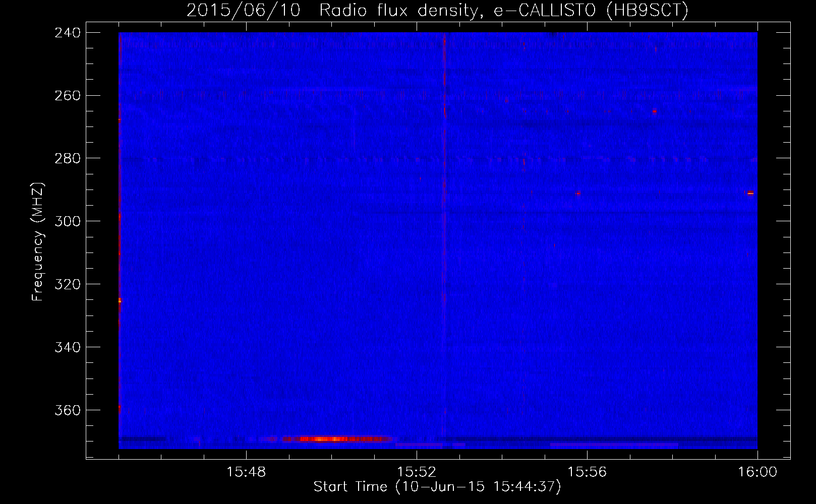Click the Start Time axis caption
This screenshot has height=504, width=816.
pos(437,487)
